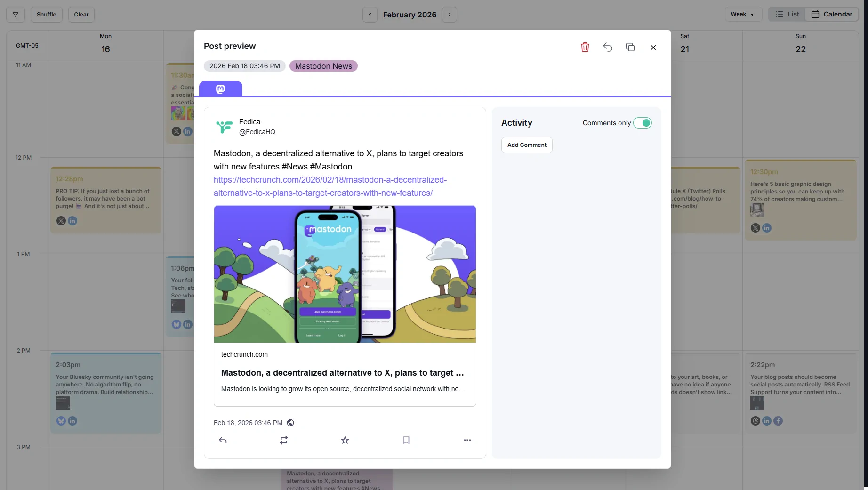This screenshot has height=490, width=868.
Task: Click the Facebook icon on the 2:22pm post
Action: click(778, 421)
